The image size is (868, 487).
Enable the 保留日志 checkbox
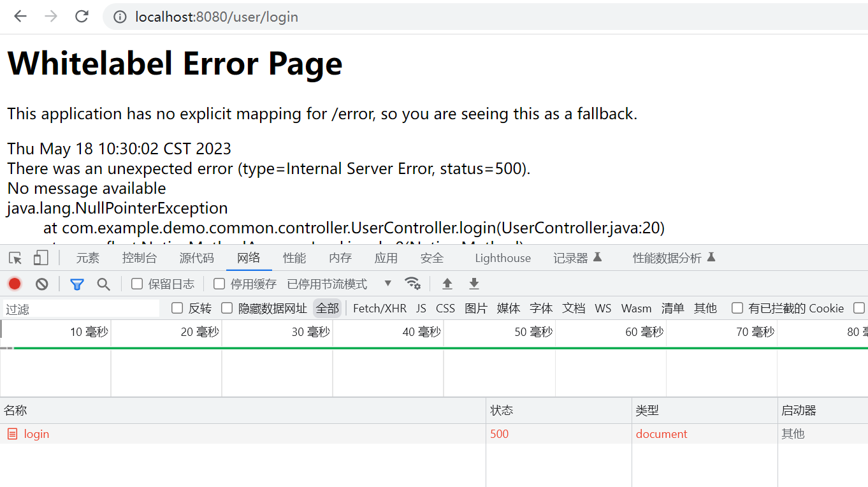[x=137, y=284]
